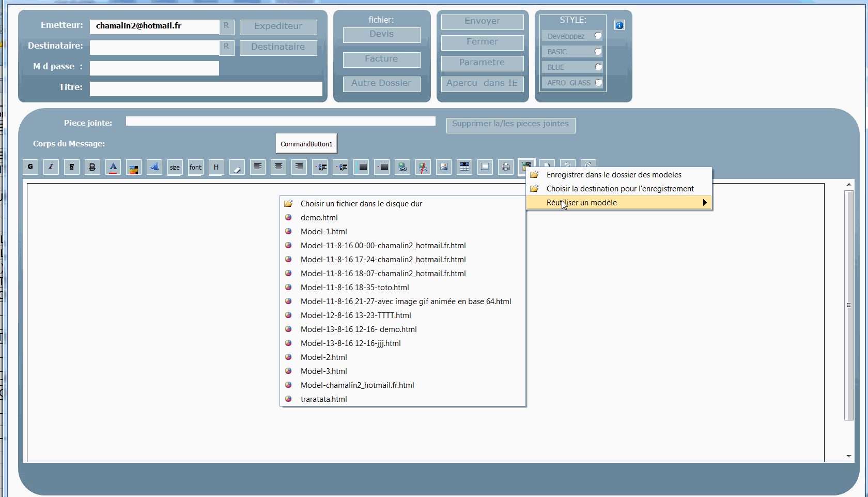Viewport: 868px width, 497px height.
Task: Insert hyperlink using the globe link icon
Action: (402, 167)
